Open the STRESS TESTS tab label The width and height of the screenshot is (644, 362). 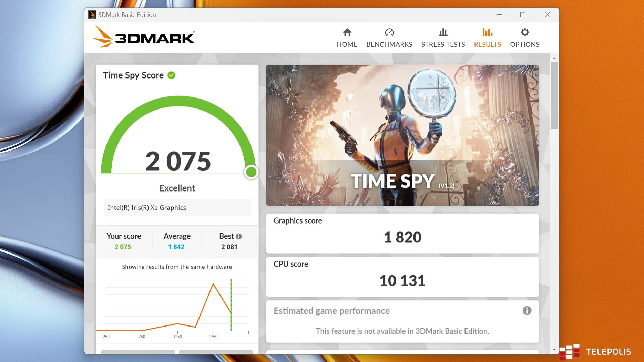click(x=443, y=44)
